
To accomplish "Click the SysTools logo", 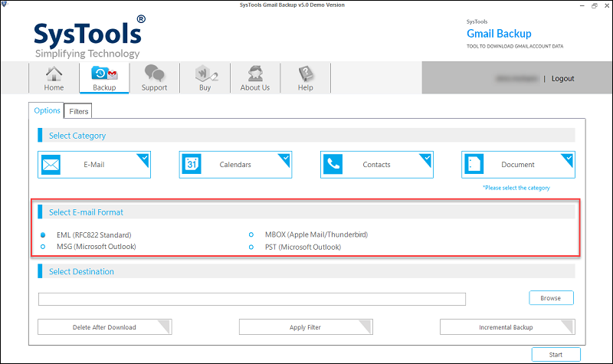I will coord(89,37).
